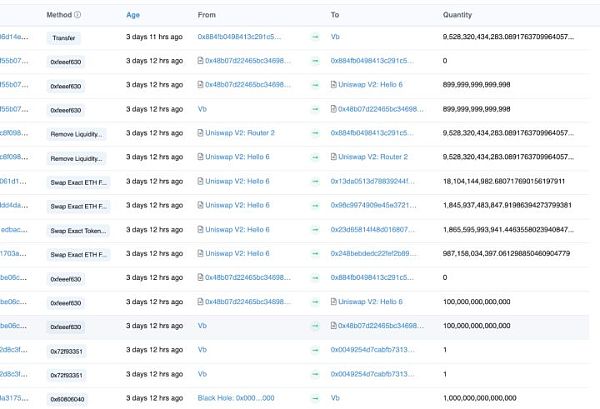Image resolution: width=600 pixels, height=409 pixels.
Task: Toggle the Age column header format
Action: pyautogui.click(x=133, y=16)
